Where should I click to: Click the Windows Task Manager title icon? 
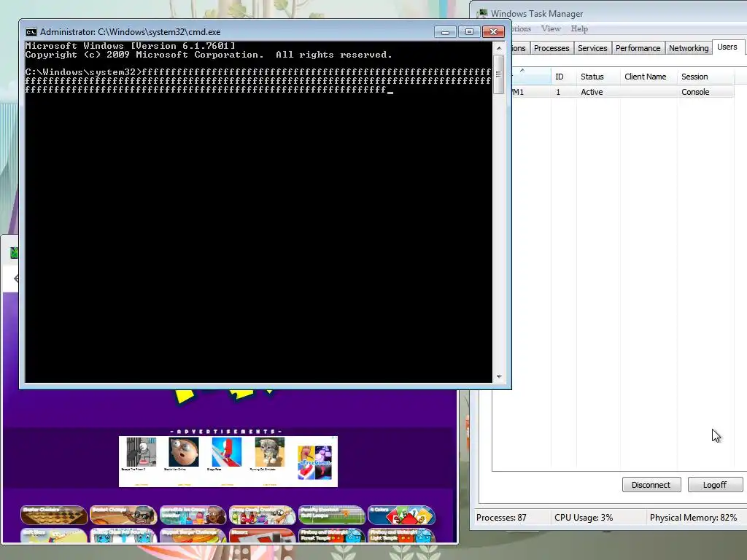coord(483,13)
